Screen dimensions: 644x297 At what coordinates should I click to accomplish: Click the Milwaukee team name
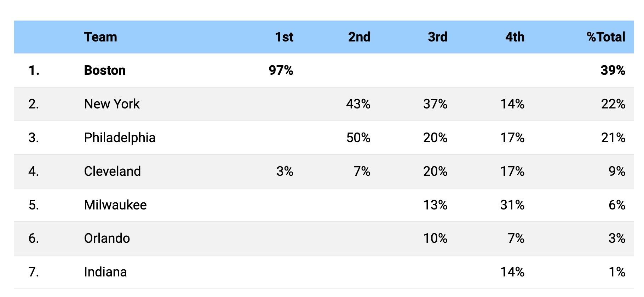(115, 205)
